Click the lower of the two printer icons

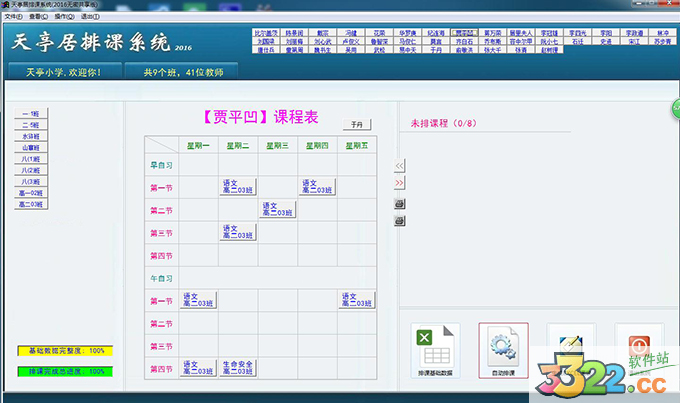point(399,221)
